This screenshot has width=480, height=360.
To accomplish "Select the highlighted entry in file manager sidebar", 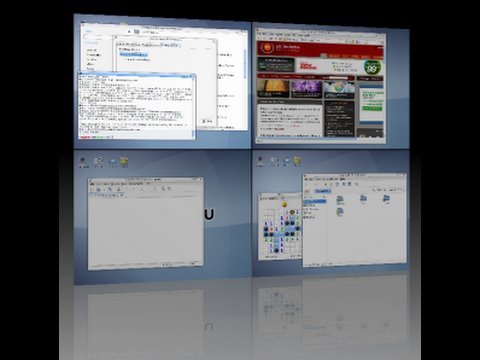I will click(x=314, y=202).
